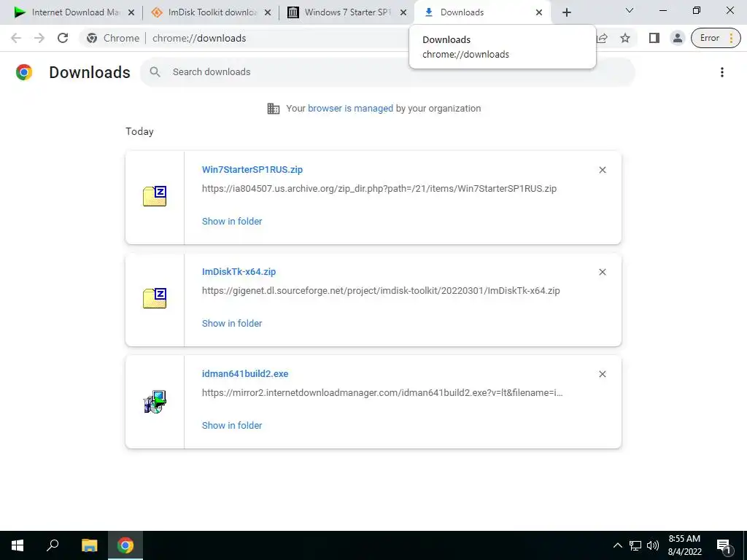
Task: Remove ImDiskTk-x64.zip from the downloads list
Action: click(602, 272)
